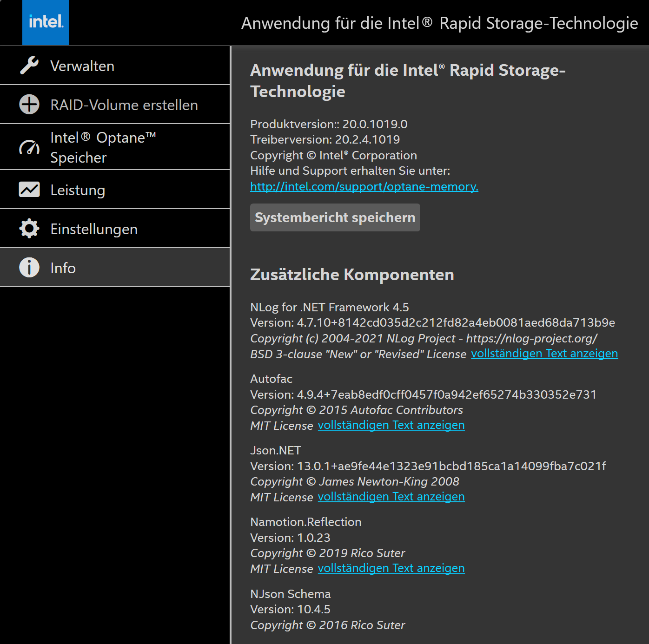This screenshot has height=644, width=649.
Task: View full license text for Json.NET
Action: coord(391,497)
